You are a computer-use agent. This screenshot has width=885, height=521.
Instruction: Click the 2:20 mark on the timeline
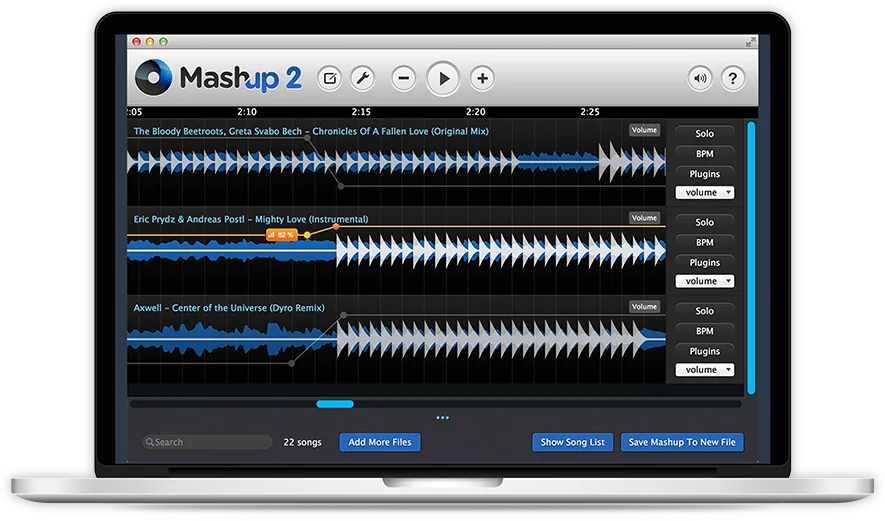coord(476,112)
